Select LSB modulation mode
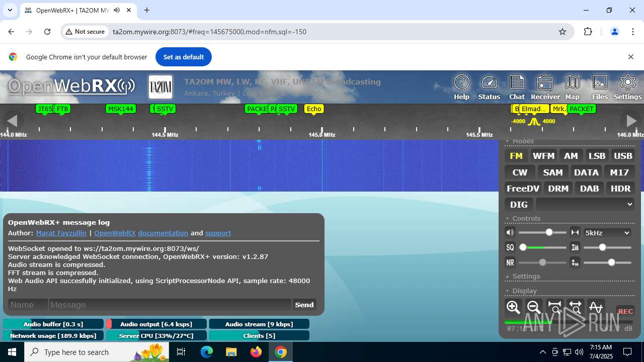 [x=597, y=156]
